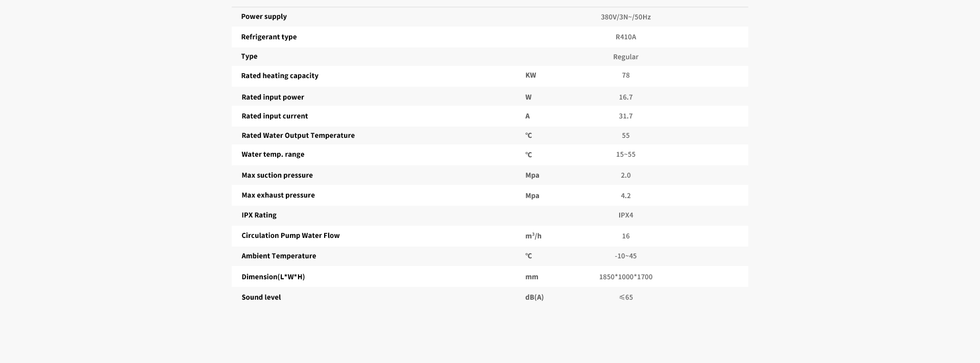Click the Regular type value
The width and height of the screenshot is (980, 363).
click(x=626, y=57)
